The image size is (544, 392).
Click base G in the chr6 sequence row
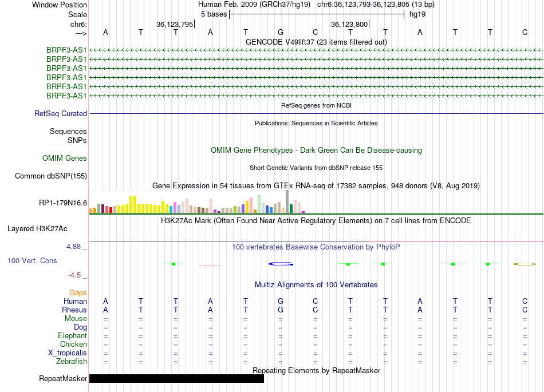[281, 32]
